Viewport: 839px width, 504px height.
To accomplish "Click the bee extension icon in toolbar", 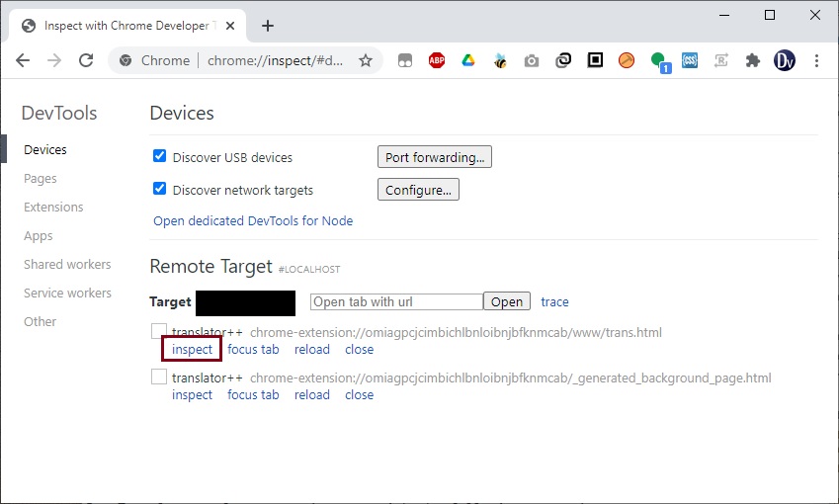I will [x=500, y=61].
